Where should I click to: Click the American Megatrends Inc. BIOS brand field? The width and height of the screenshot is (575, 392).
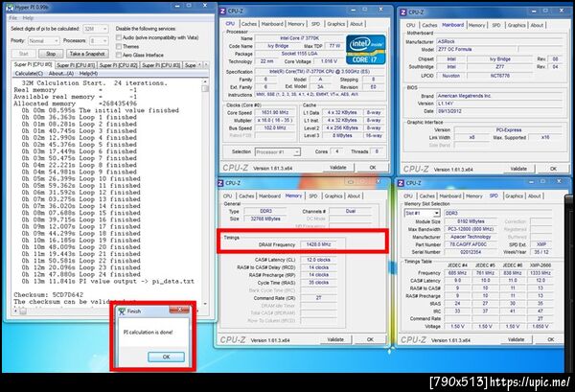click(498, 96)
